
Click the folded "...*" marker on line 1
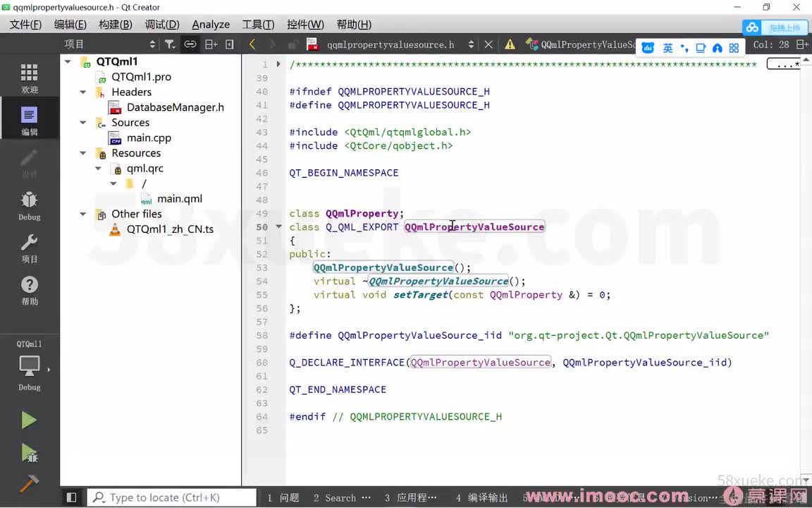tap(783, 64)
